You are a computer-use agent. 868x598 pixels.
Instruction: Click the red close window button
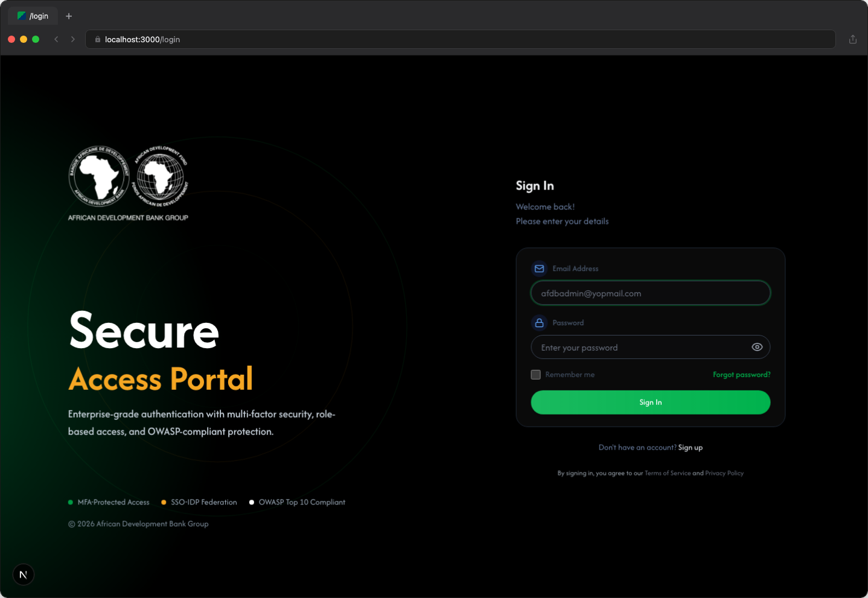[x=11, y=39]
